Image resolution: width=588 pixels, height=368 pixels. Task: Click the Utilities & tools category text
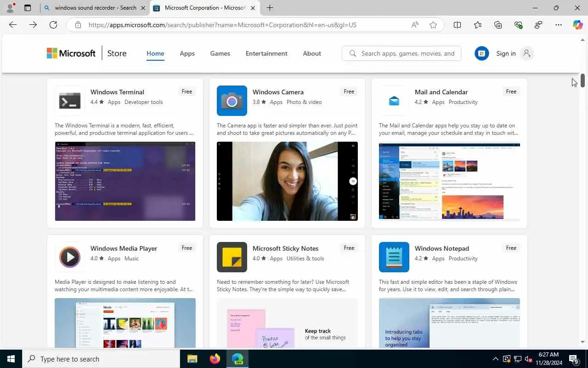[x=305, y=259]
